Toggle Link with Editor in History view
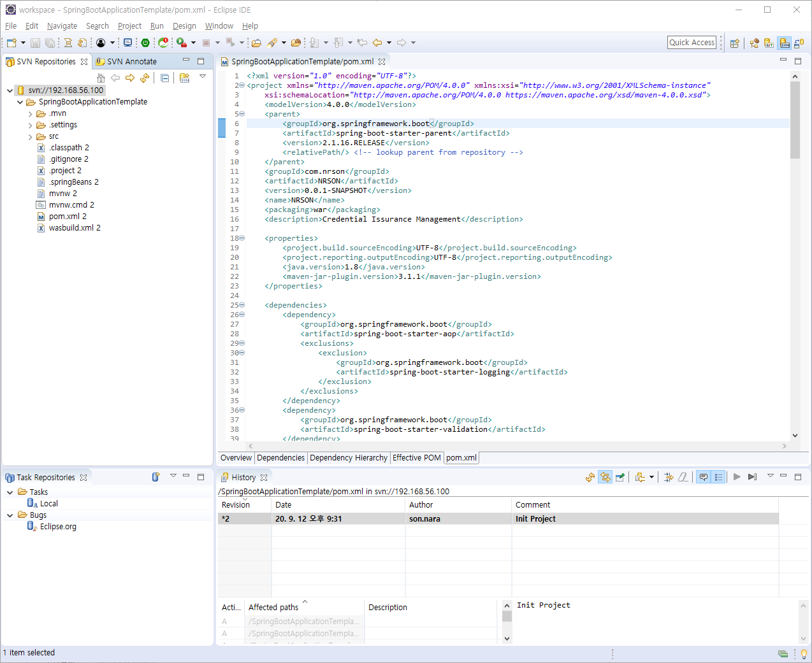This screenshot has width=812, height=663. 605,477
